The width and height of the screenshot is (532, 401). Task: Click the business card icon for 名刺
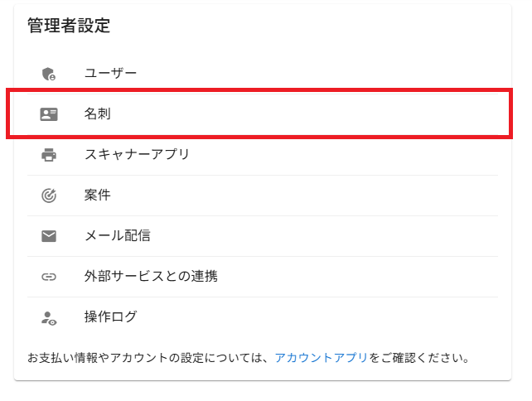49,114
